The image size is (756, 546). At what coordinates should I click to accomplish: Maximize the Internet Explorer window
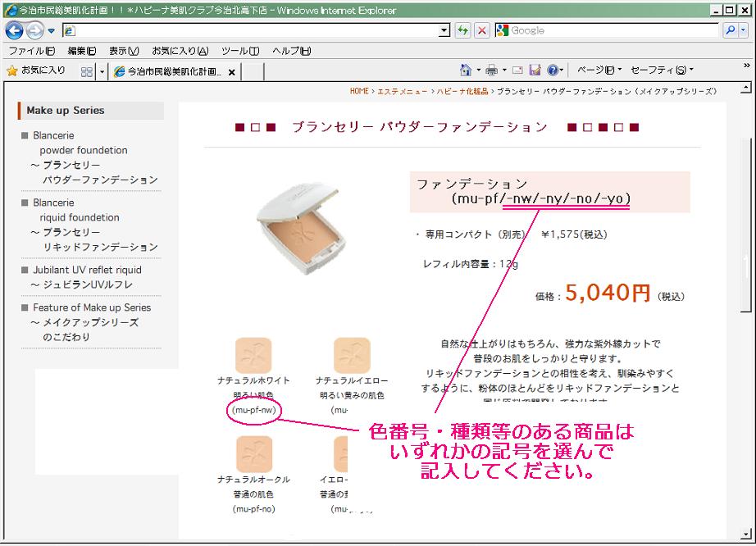pyautogui.click(x=730, y=10)
